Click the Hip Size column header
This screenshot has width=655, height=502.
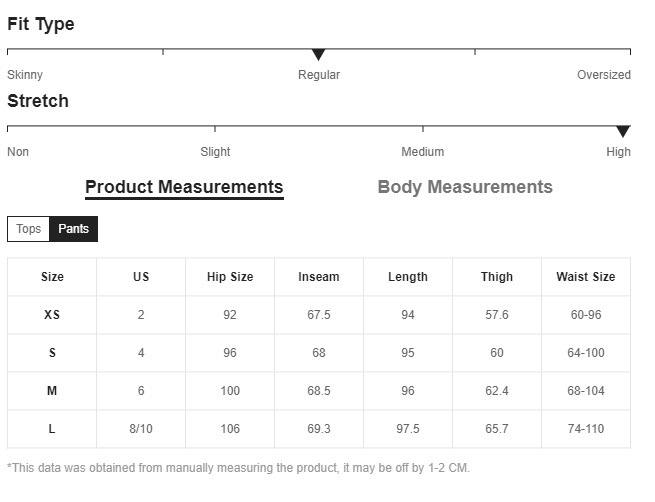pyautogui.click(x=230, y=277)
